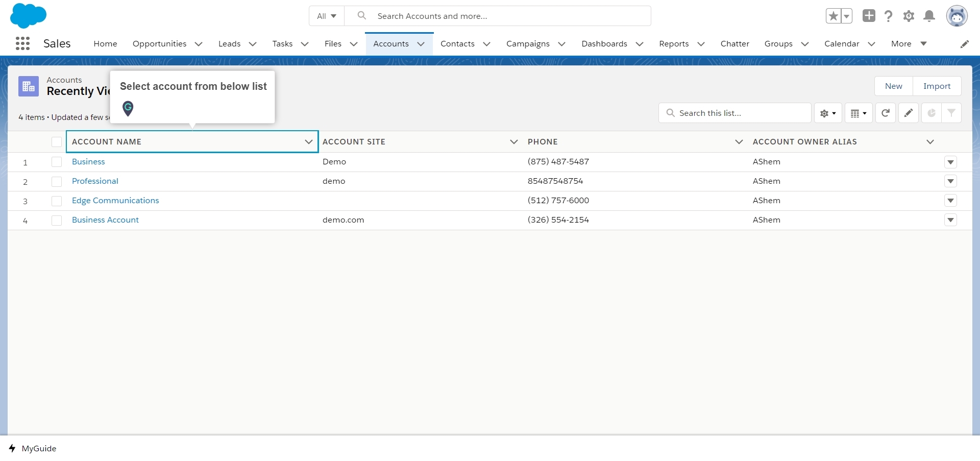Open Setup via the gear icon

point(909,16)
